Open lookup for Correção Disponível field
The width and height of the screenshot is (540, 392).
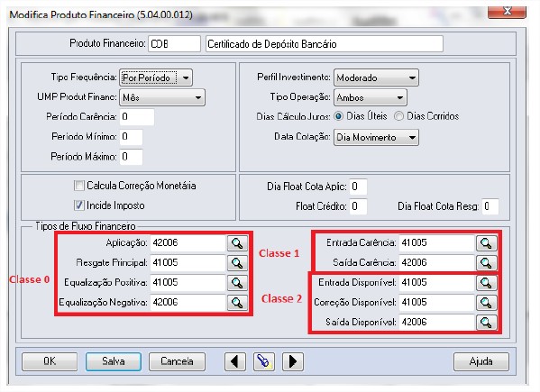(486, 303)
